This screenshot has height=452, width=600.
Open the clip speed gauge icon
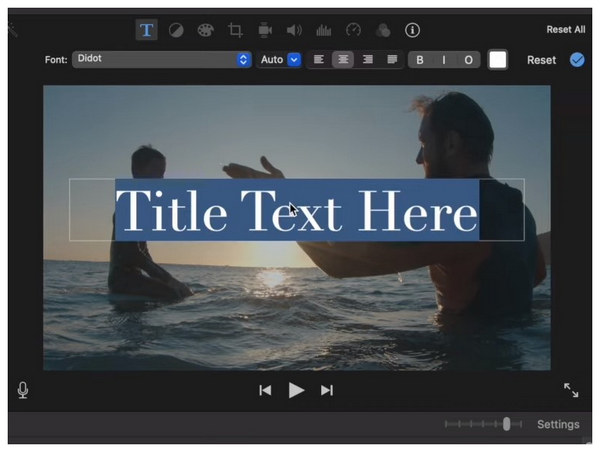353,30
